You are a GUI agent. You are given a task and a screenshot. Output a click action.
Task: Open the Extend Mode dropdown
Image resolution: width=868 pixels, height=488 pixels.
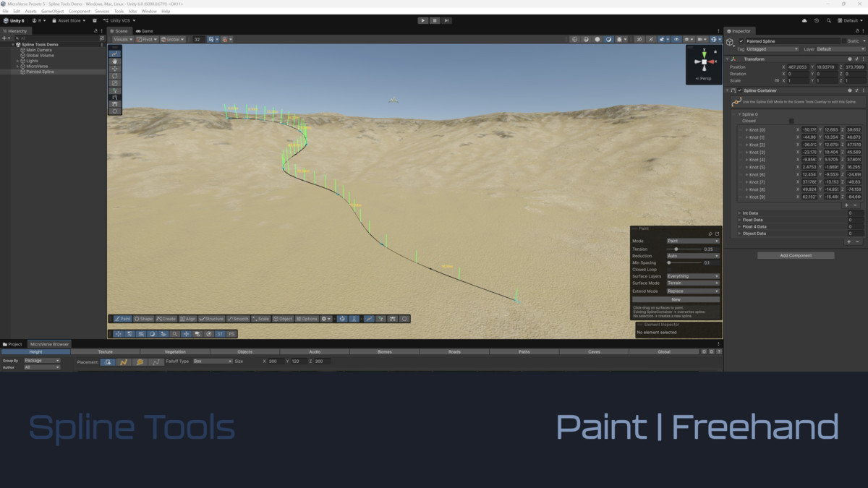(693, 291)
